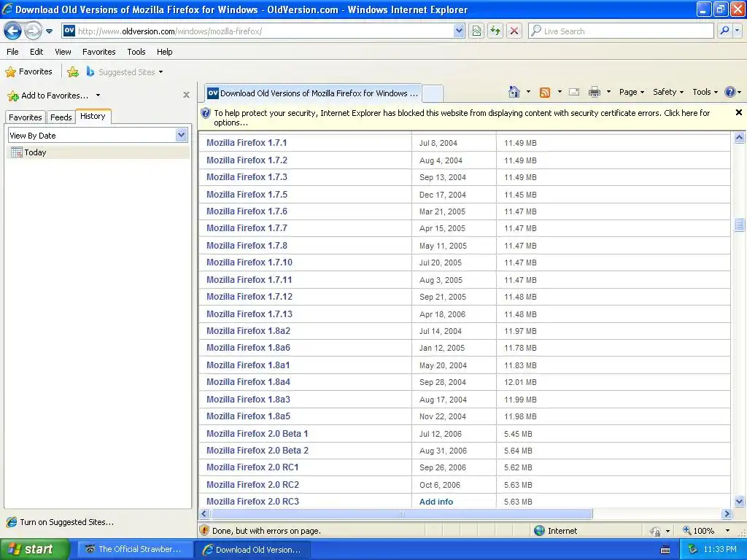Go back using the Back arrow button
This screenshot has width=747, height=560.
(13, 31)
